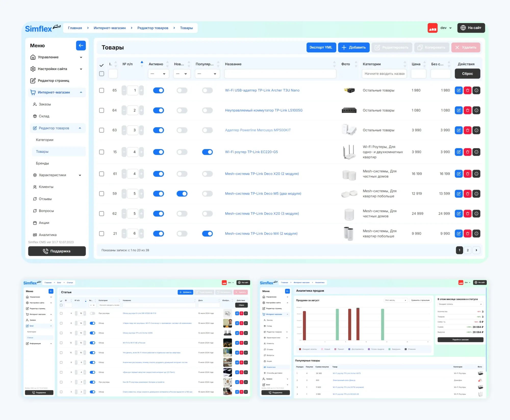510x420 pixels.
Task: Open the Популярное filter dropdown
Action: pos(207,74)
